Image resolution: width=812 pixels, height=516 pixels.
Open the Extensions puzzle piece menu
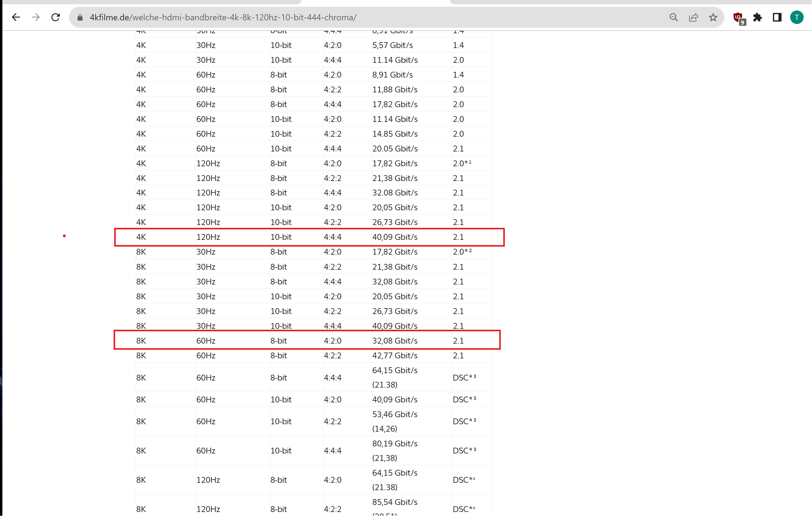tap(758, 17)
